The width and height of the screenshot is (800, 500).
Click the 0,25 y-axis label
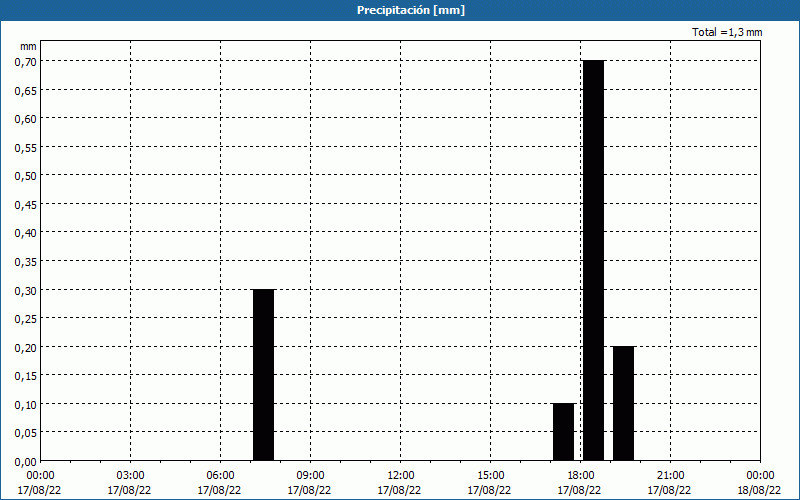[28, 318]
